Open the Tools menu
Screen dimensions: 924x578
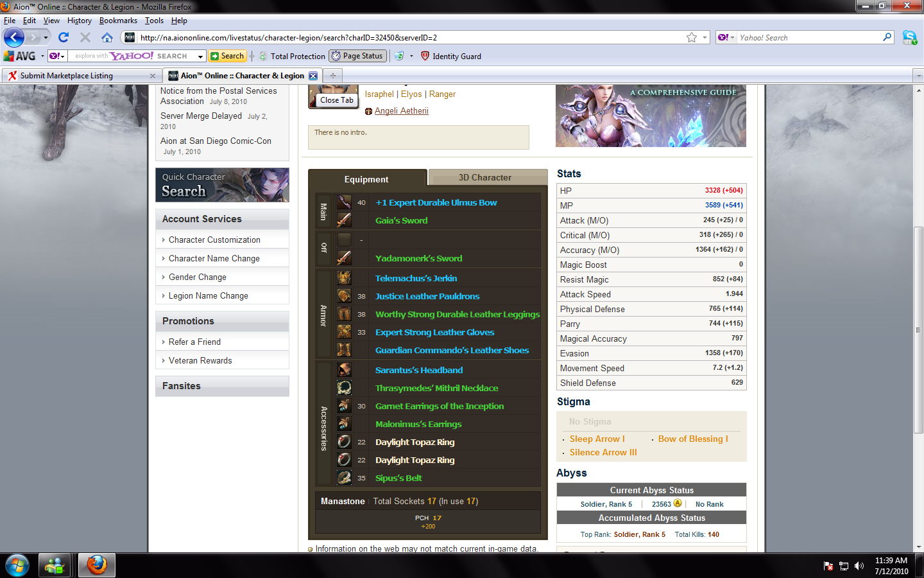[154, 21]
